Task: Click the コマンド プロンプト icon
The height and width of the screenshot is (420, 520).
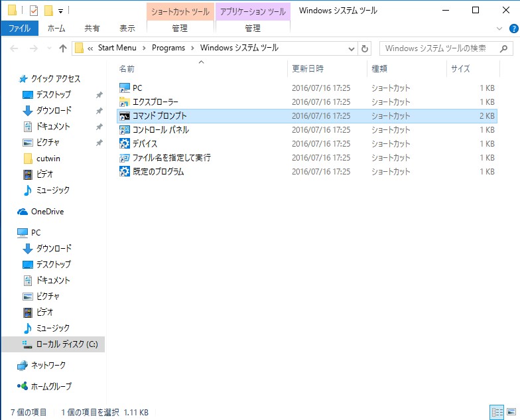Action: pos(125,115)
